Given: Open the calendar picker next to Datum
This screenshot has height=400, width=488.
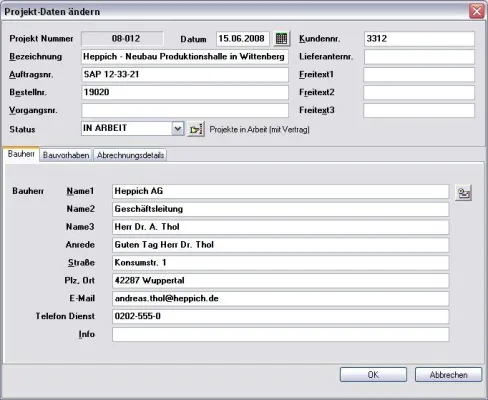Looking at the screenshot, I should [282, 39].
